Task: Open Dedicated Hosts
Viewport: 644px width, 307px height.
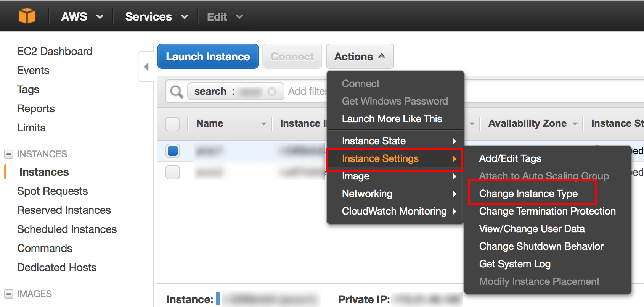Action: pos(57,268)
